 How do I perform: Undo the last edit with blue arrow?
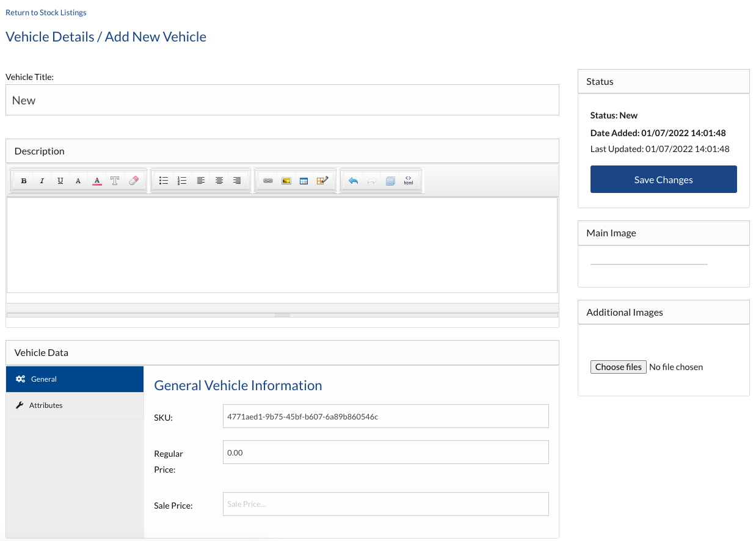(353, 181)
